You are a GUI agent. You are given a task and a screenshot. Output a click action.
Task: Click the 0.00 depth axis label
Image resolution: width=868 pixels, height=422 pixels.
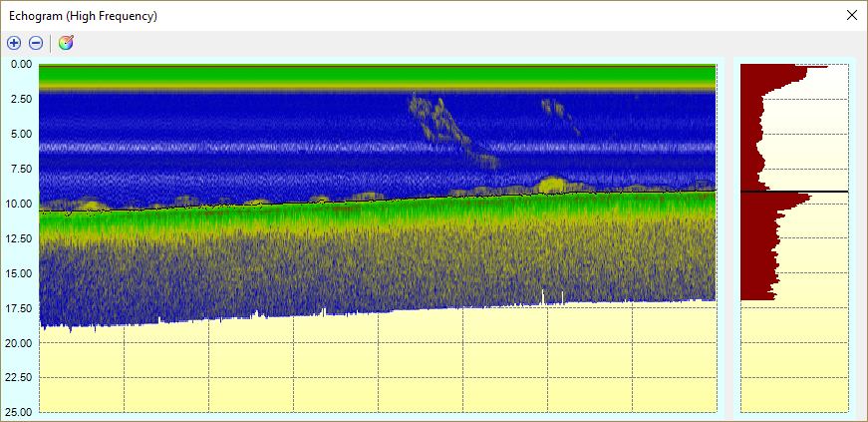(x=20, y=64)
